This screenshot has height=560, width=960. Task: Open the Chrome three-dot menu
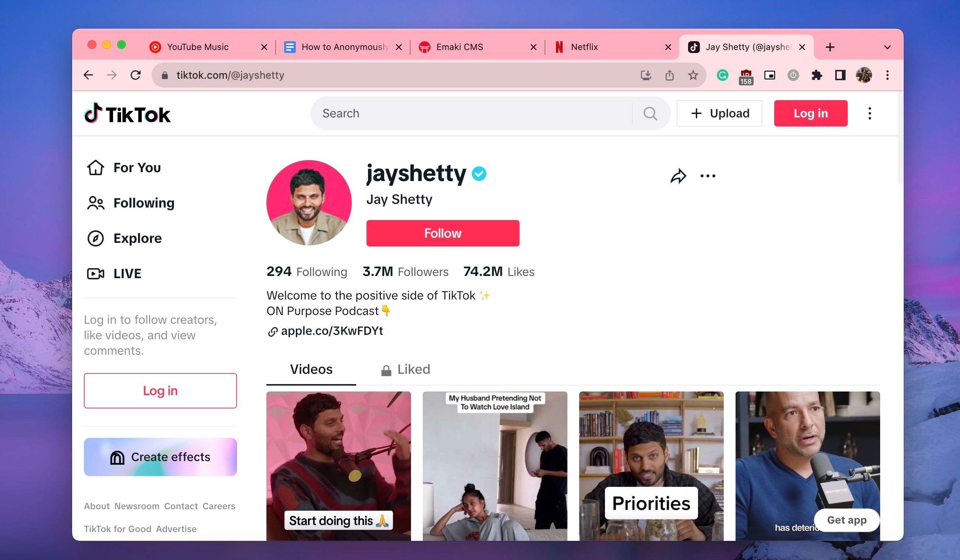[x=888, y=75]
